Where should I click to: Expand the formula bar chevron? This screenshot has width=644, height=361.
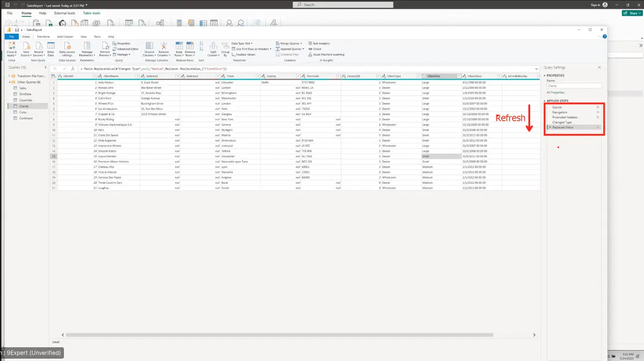pos(537,69)
